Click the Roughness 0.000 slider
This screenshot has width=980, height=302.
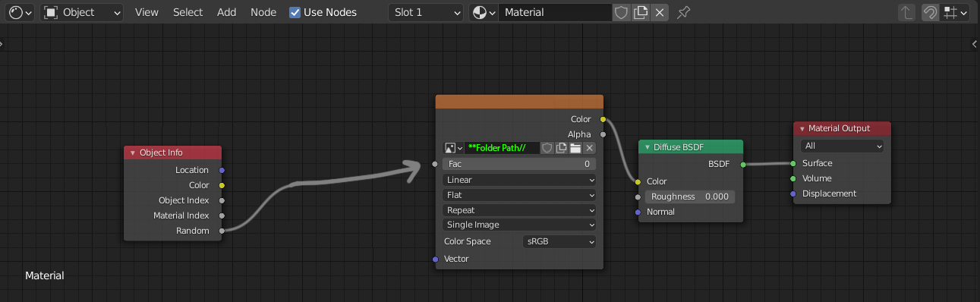coord(690,197)
